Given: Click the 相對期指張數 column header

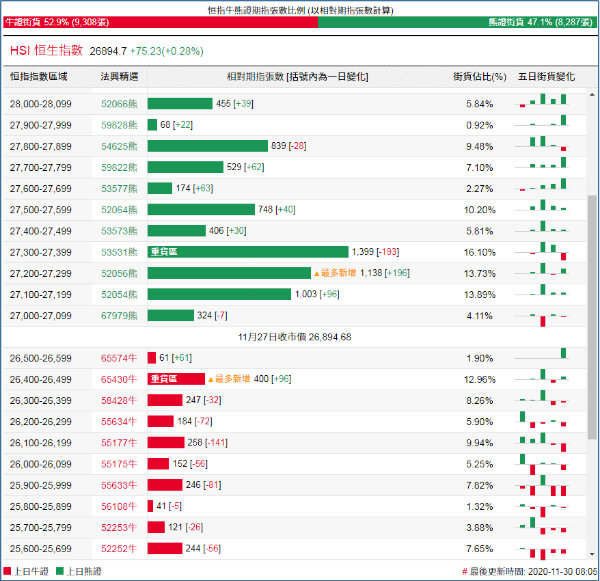Looking at the screenshot, I should point(298,77).
